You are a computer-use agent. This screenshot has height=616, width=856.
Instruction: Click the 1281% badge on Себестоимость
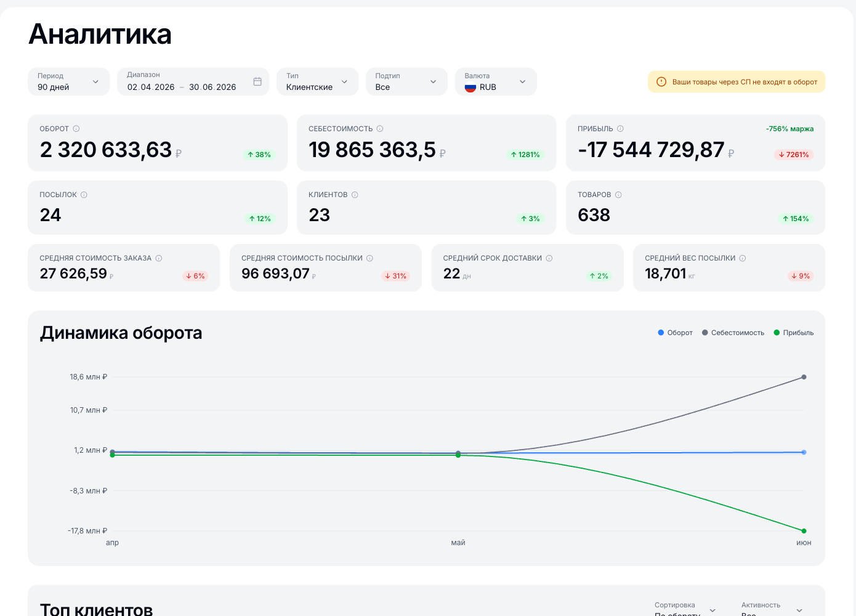point(525,155)
